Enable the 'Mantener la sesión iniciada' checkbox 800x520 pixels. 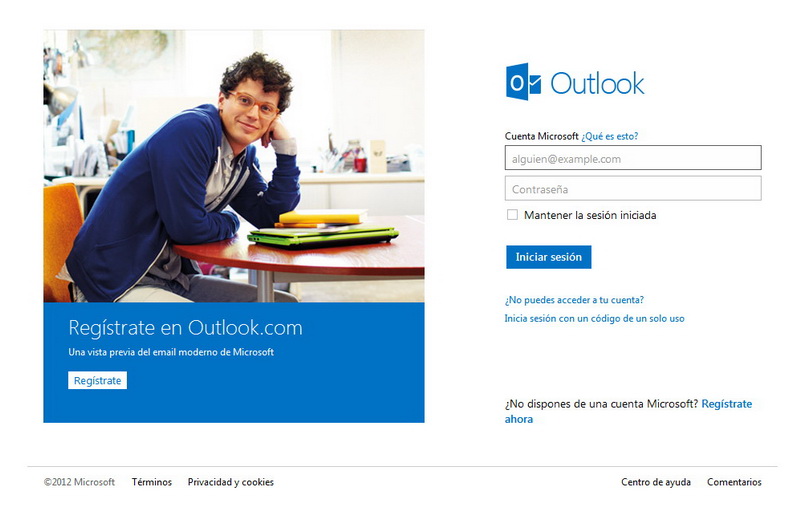click(x=512, y=215)
